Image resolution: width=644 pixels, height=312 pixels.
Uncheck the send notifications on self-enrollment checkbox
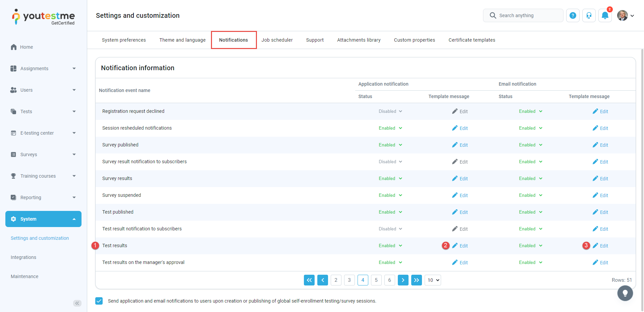[x=99, y=301]
